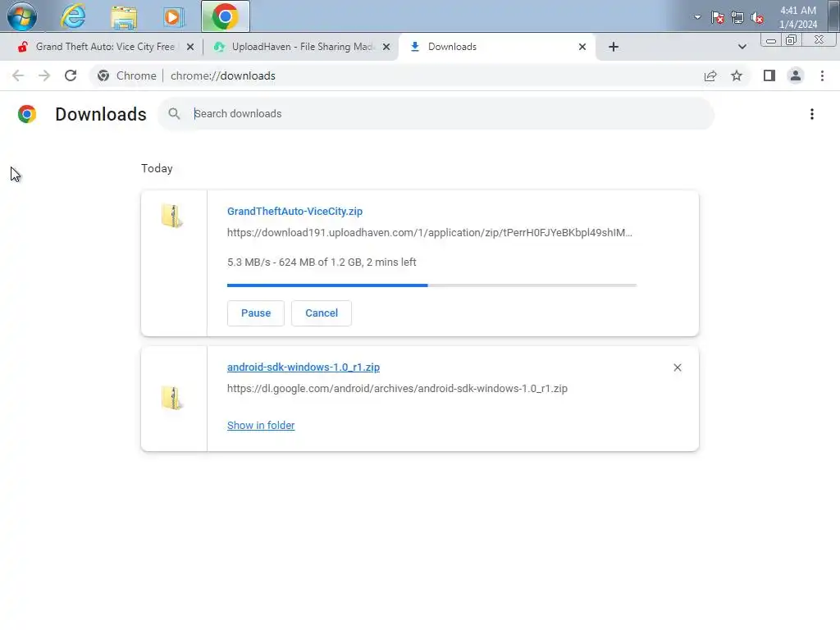Close the Downloads tab
Screen dimensions: 840x630
[x=582, y=47]
